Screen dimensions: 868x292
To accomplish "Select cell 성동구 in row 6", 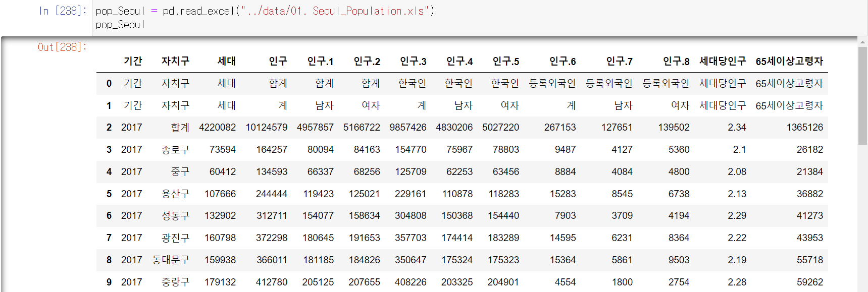I will click(175, 215).
